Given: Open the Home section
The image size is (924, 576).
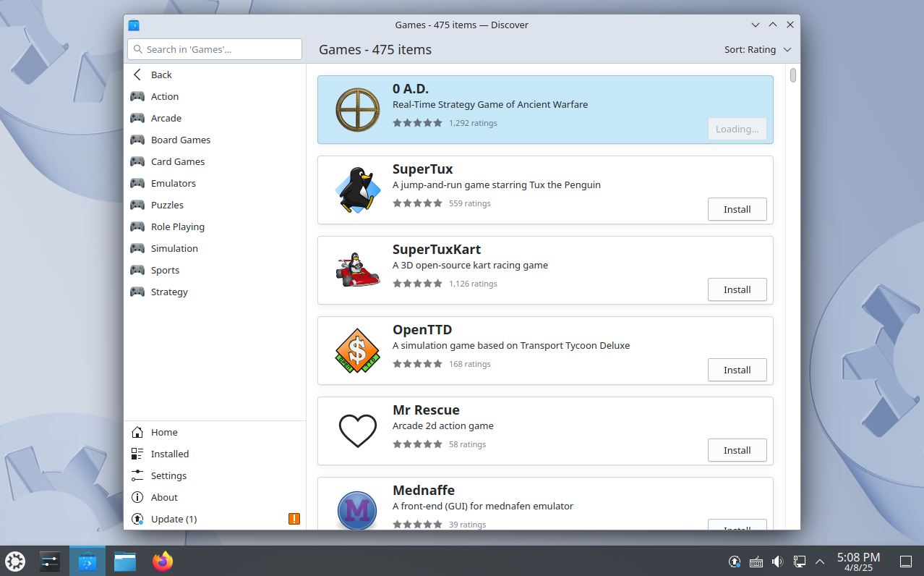Looking at the screenshot, I should (164, 432).
